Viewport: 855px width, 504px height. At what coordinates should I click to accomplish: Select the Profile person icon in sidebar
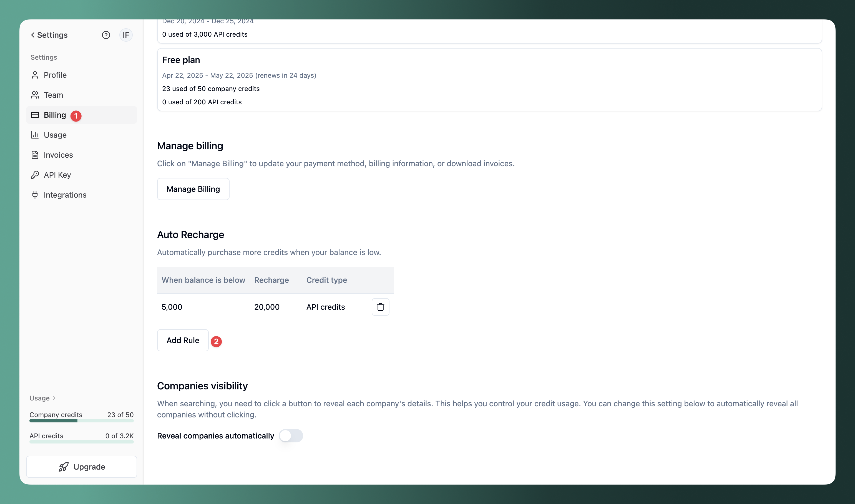(x=35, y=75)
